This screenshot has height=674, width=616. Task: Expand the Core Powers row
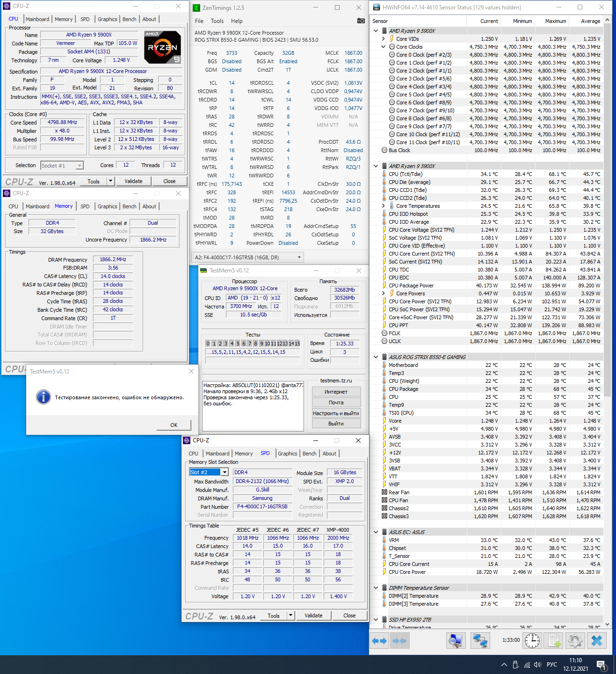click(383, 293)
